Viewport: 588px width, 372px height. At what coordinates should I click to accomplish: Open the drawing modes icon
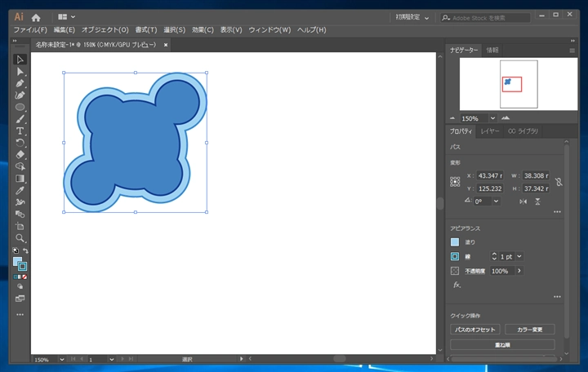[20, 286]
